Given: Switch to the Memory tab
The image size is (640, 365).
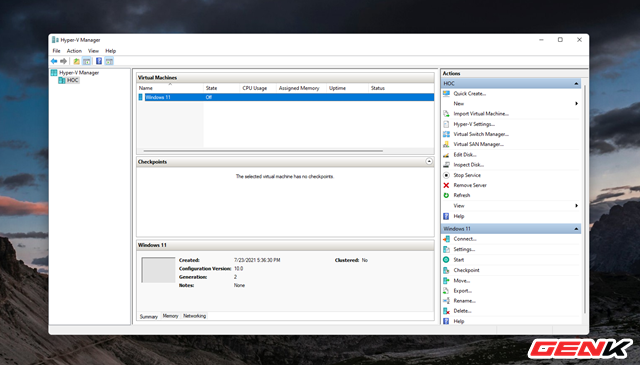Looking at the screenshot, I should click(170, 316).
